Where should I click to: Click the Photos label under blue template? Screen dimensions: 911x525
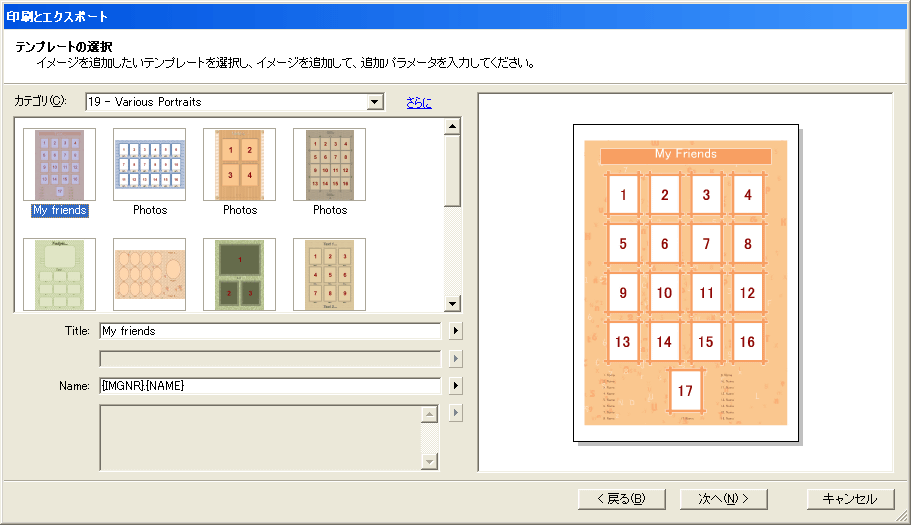point(150,210)
